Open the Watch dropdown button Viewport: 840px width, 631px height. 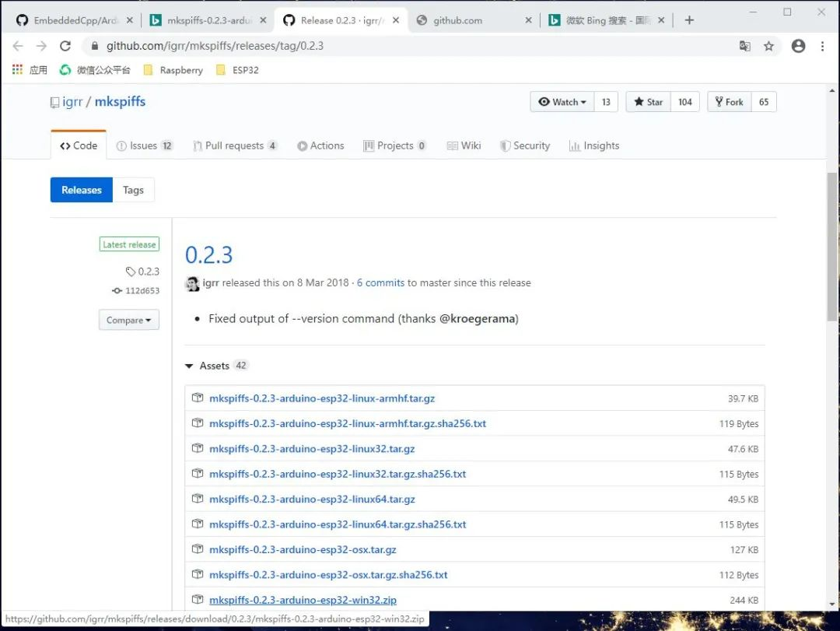pyautogui.click(x=562, y=102)
